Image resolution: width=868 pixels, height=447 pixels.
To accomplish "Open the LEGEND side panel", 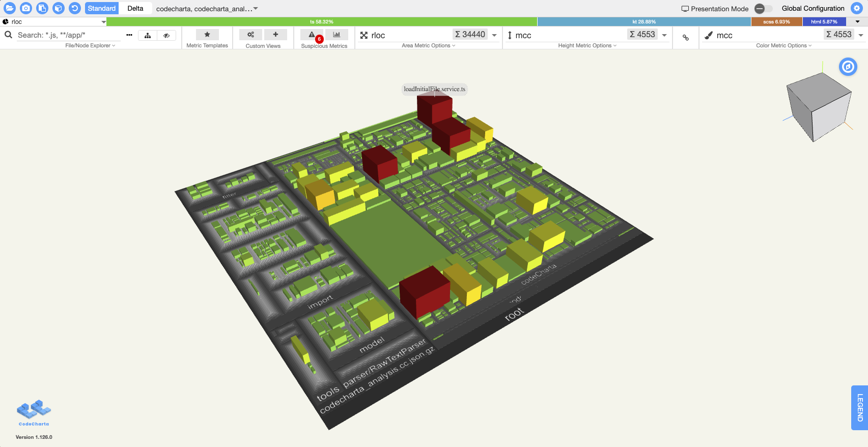I will coord(860,408).
